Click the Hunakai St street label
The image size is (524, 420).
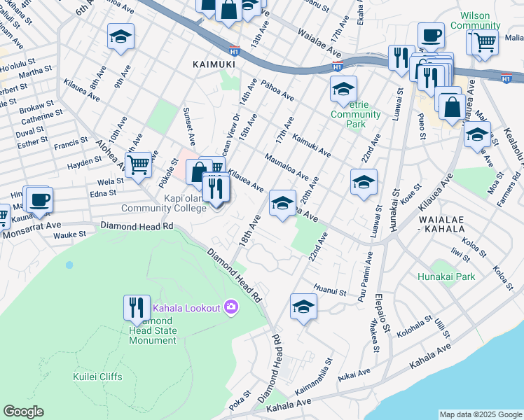pyautogui.click(x=394, y=211)
